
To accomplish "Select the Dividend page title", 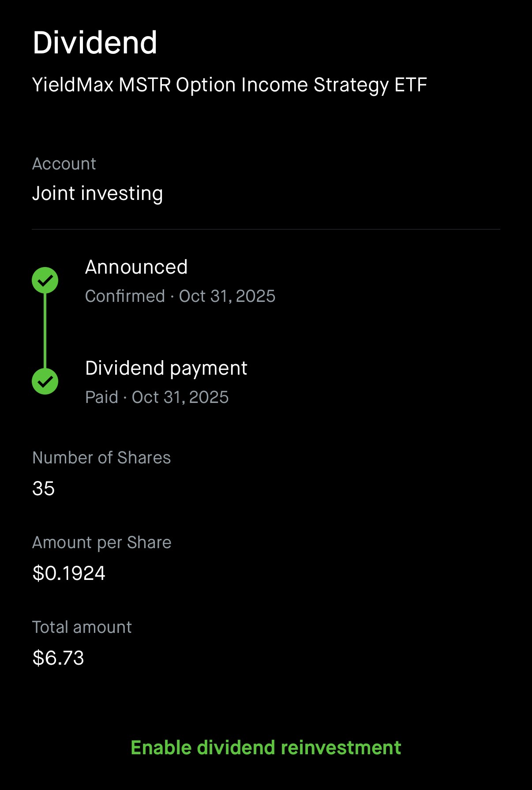I will coord(95,43).
